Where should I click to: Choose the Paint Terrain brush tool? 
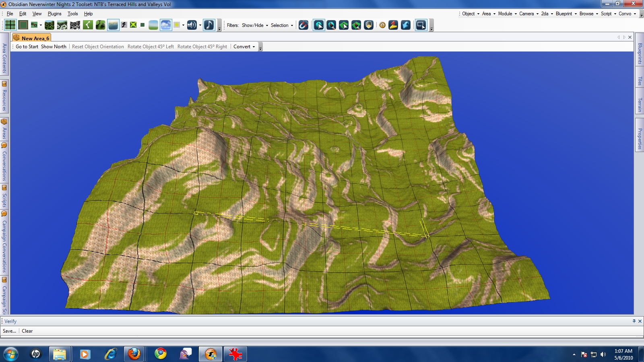(356, 25)
